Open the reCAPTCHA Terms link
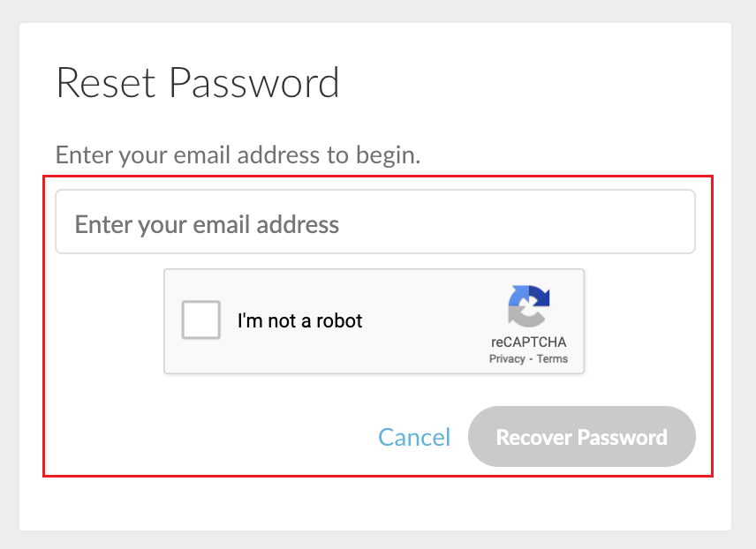This screenshot has width=756, height=549. (x=552, y=359)
